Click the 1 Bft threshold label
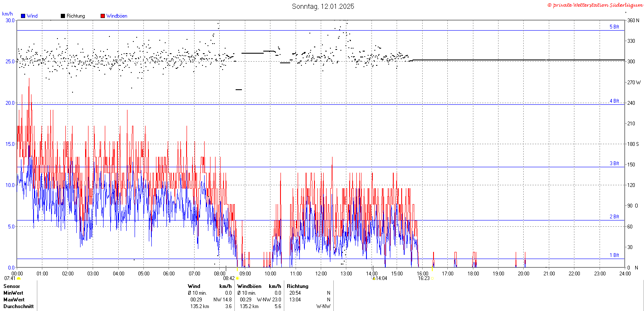This screenshot has height=311, width=644. click(x=614, y=255)
